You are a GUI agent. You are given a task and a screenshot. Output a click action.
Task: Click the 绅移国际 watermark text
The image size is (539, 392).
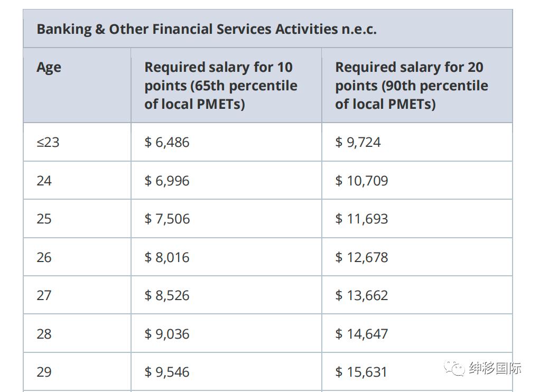pos(495,368)
